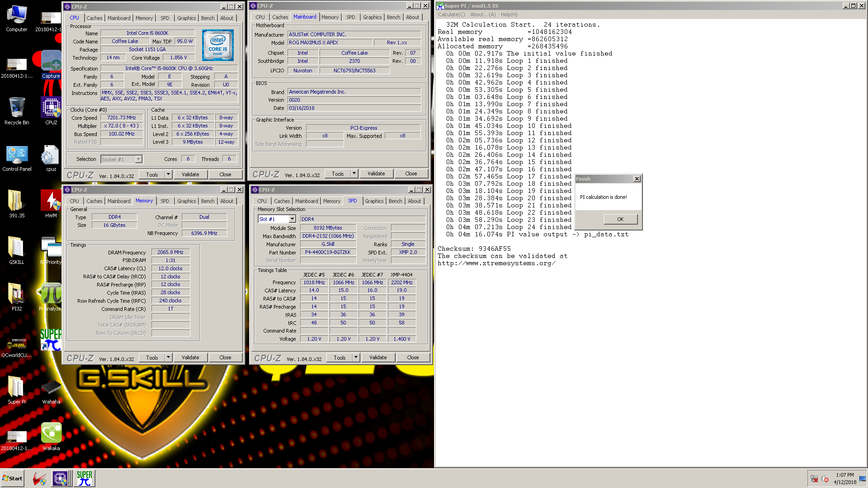Expand Tools dropdown arrow in Mainboard window

point(354,174)
